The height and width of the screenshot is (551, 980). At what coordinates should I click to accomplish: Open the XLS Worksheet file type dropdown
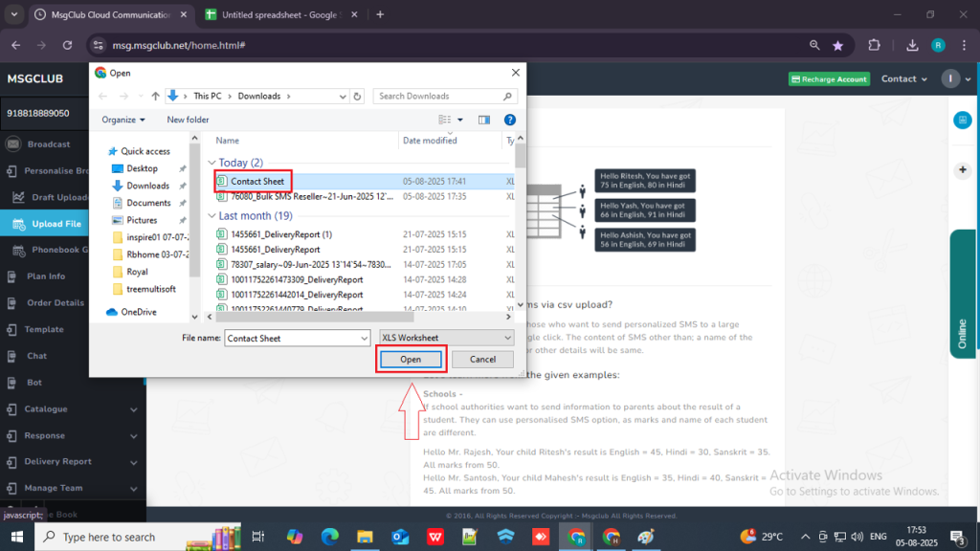tap(446, 338)
